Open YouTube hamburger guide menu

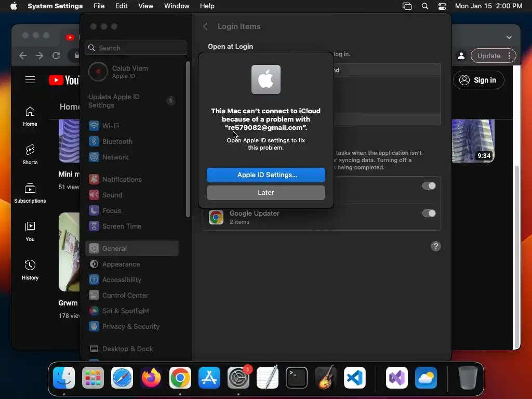[x=30, y=80]
